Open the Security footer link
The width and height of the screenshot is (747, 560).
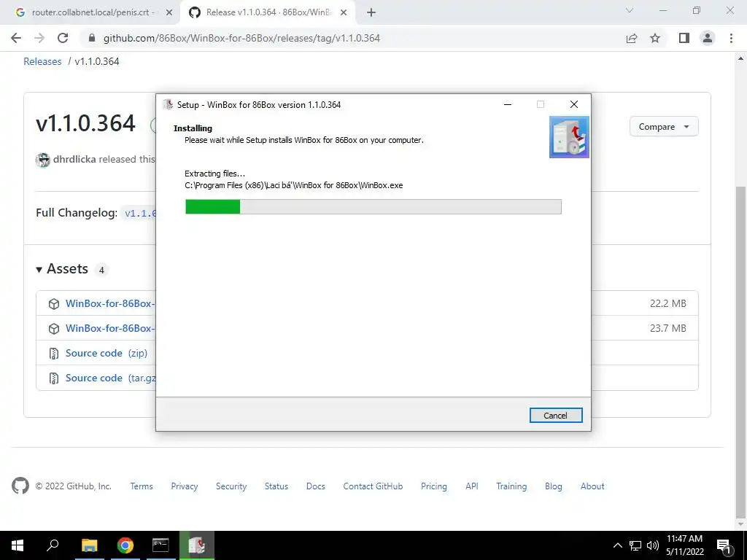coord(231,486)
